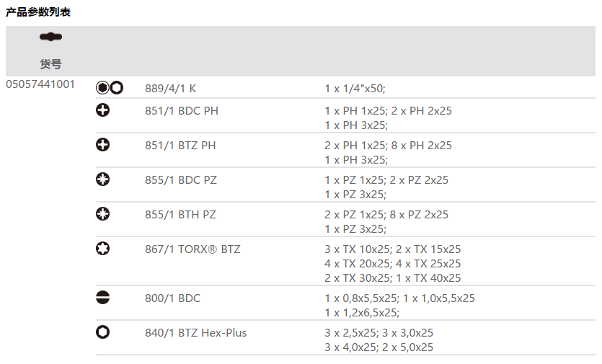This screenshot has width=602, height=364.
Task: Select the 867/1 TORX® BTZ entry
Action: click(192, 249)
